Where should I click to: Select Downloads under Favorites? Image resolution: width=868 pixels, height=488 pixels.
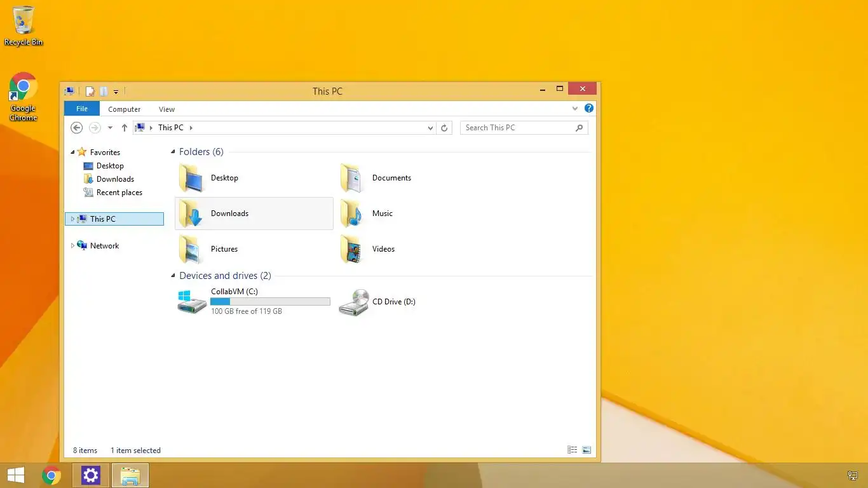coord(115,179)
